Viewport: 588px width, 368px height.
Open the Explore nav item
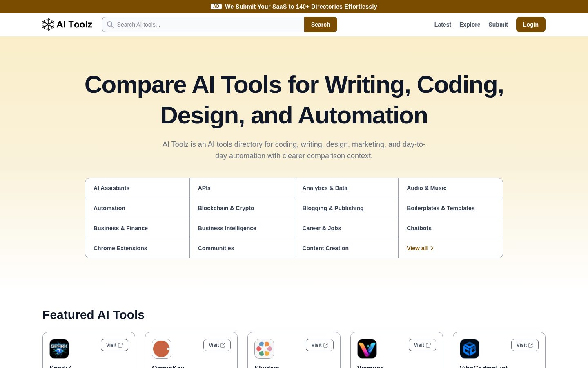pyautogui.click(x=470, y=25)
